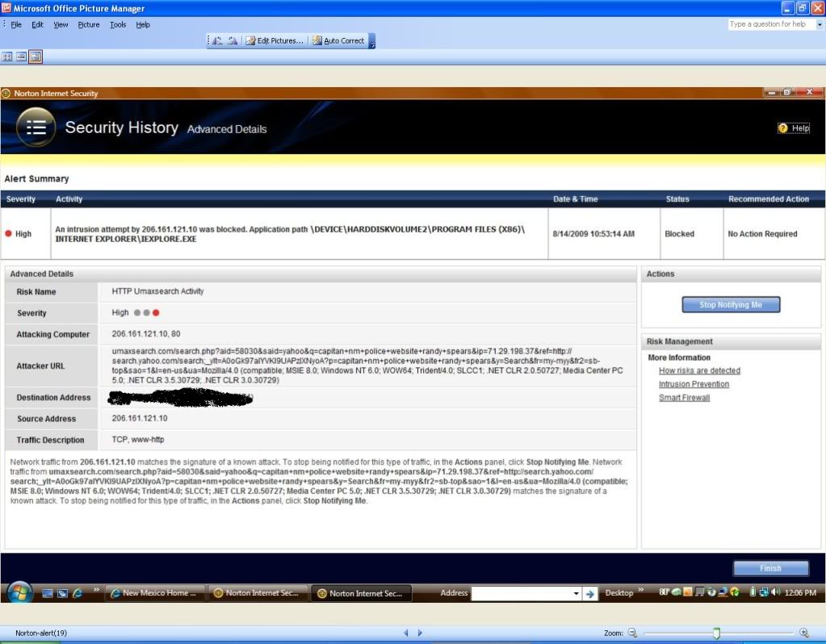Open the Smart Firewall link

click(684, 398)
